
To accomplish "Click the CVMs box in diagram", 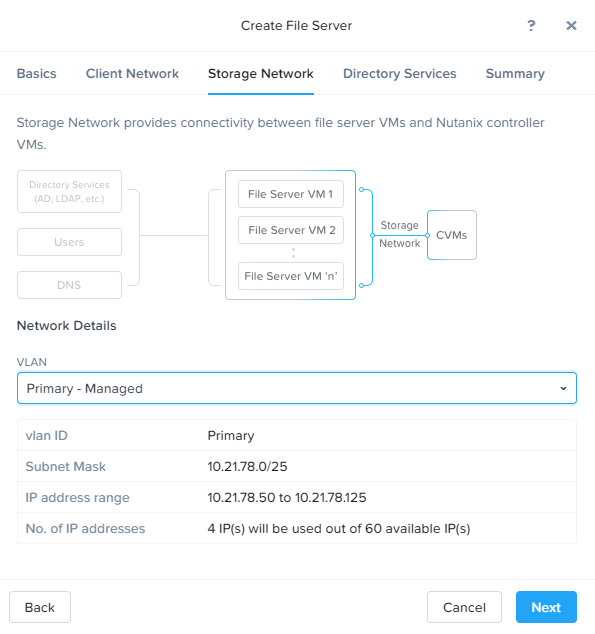I will tap(452, 235).
